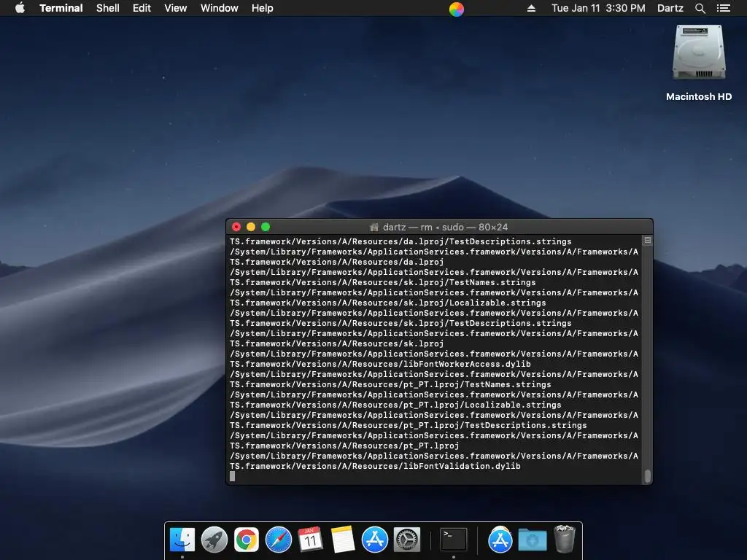This screenshot has height=560, width=747.
Task: Open Launchpad rocket in the Dock
Action: [x=214, y=540]
